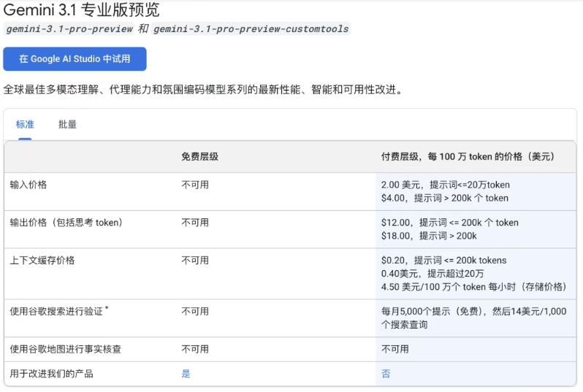Click the 免费层级 column header
The width and height of the screenshot is (583, 392).
(199, 157)
